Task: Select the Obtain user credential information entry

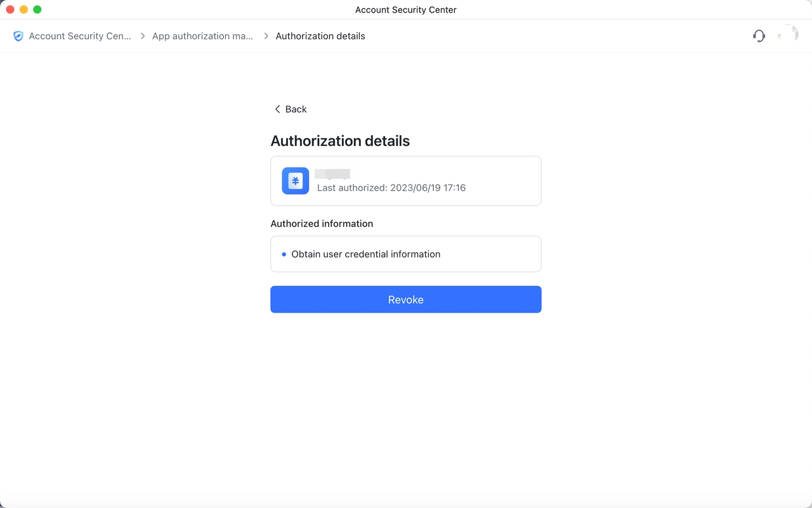Action: pos(365,254)
